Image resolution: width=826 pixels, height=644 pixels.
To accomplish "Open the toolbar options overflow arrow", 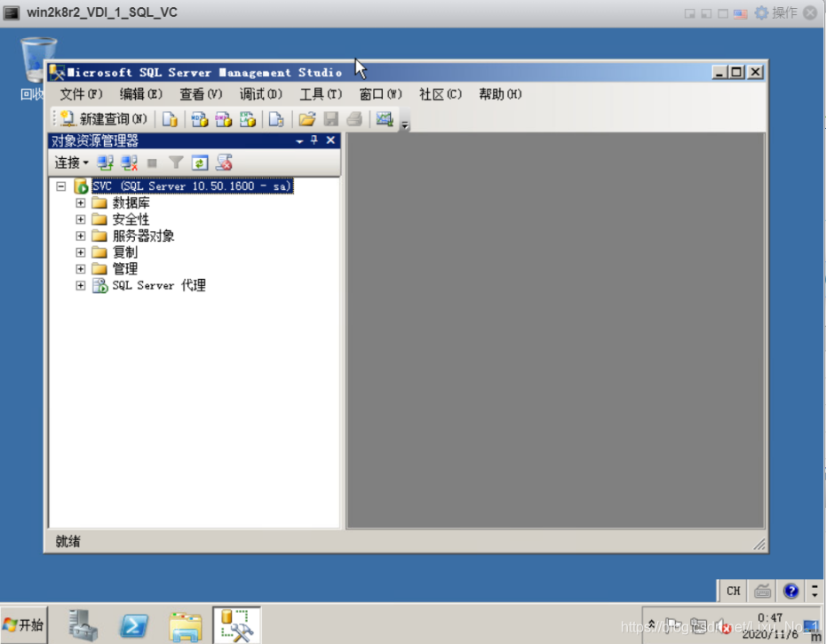I will click(405, 125).
